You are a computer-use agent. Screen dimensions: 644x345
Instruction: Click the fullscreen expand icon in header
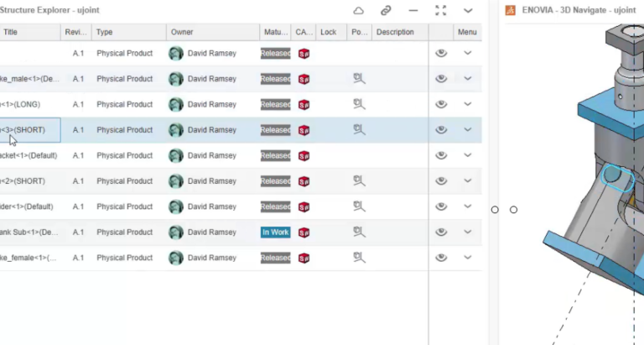pyautogui.click(x=441, y=11)
